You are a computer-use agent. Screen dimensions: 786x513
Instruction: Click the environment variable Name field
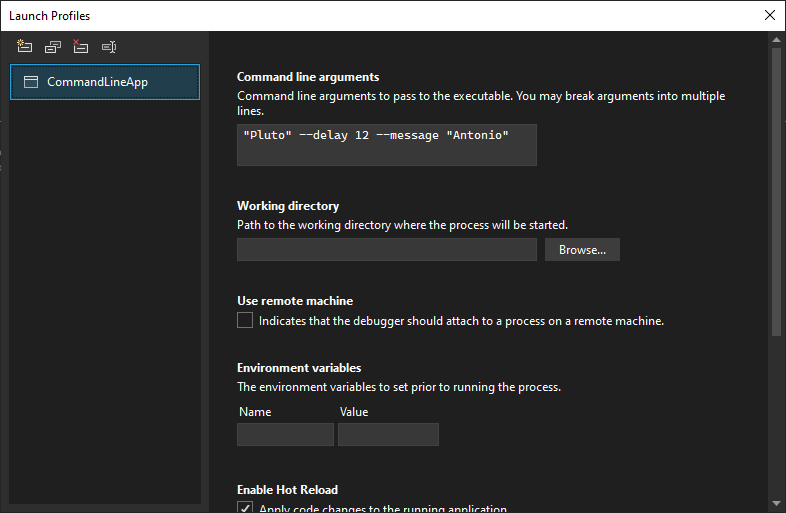(285, 434)
